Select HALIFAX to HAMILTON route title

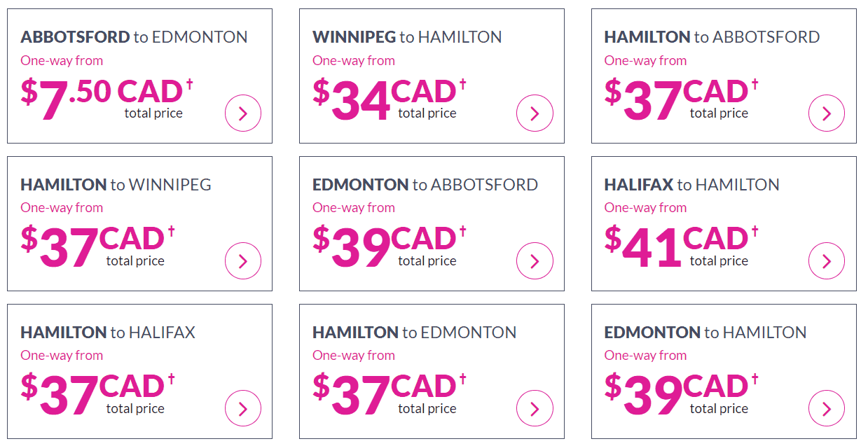[x=691, y=185]
